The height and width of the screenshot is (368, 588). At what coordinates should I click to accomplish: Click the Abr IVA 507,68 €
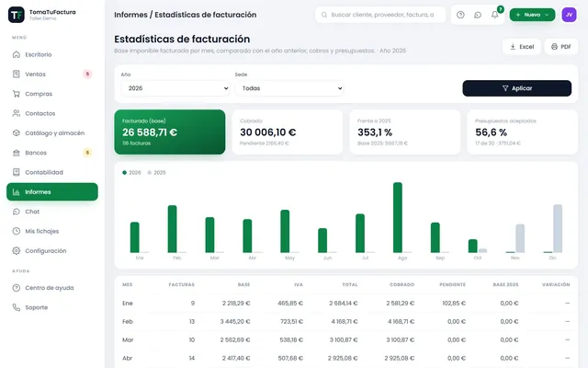[290, 358]
